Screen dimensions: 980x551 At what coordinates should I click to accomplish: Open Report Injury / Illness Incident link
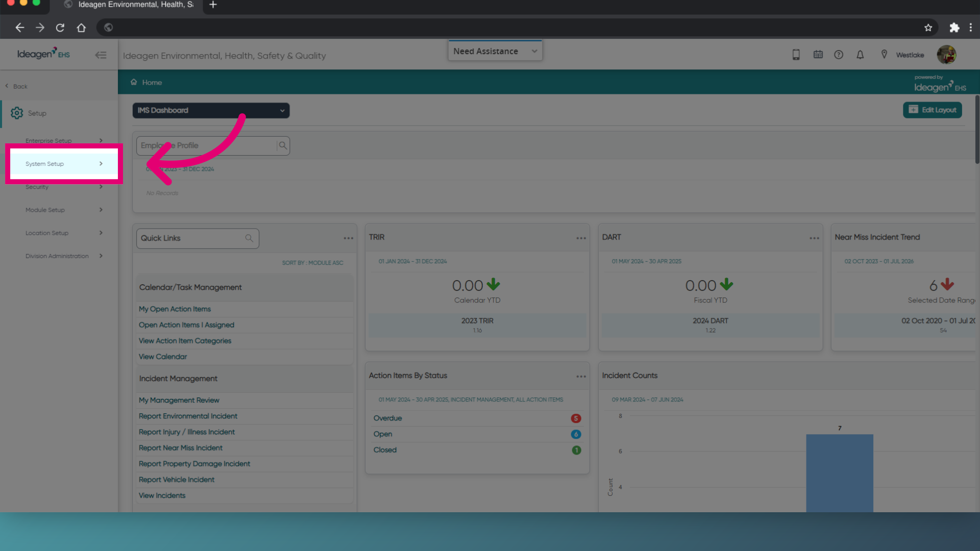pyautogui.click(x=187, y=432)
